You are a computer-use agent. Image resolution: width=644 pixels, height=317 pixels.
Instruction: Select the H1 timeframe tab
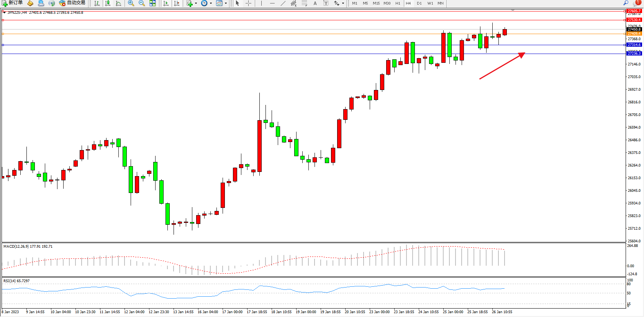[398, 3]
